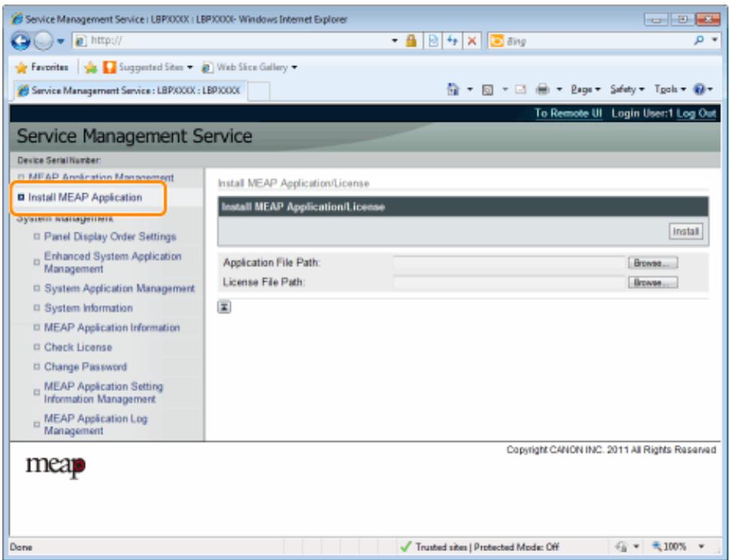
Task: Click the Copyright CANON INC. 2011 text
Action: (611, 450)
